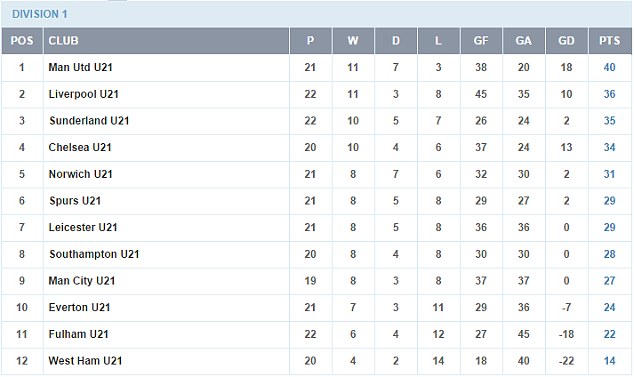
Task: Select Man City U21 row
Action: [317, 281]
